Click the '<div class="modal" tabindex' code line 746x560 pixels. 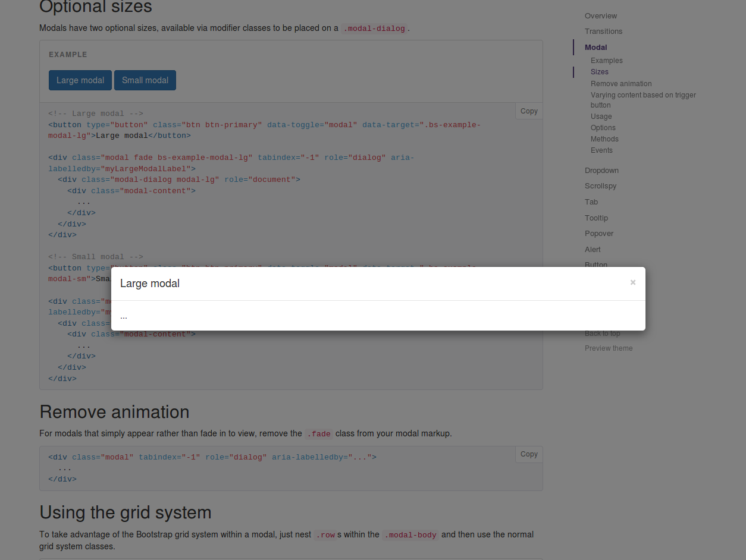(x=212, y=457)
